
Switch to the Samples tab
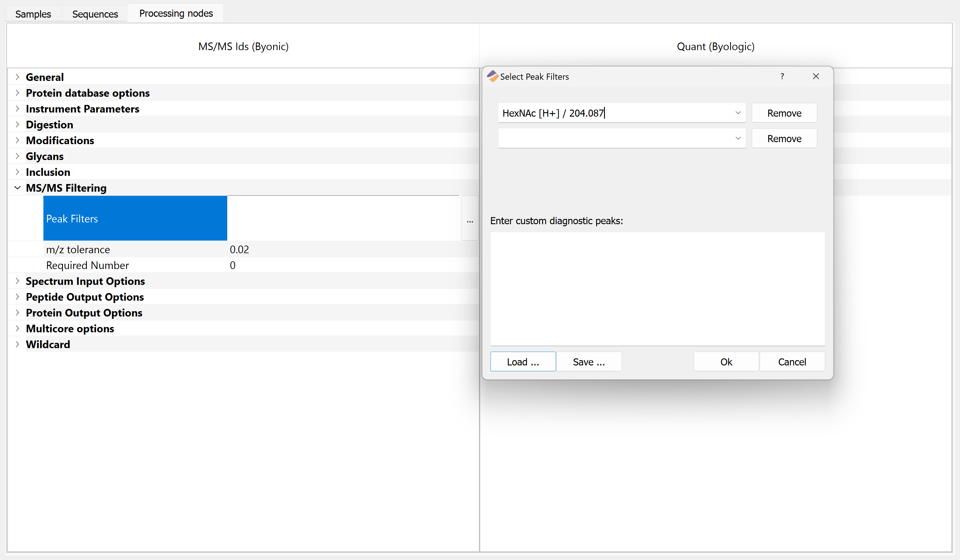click(x=33, y=14)
